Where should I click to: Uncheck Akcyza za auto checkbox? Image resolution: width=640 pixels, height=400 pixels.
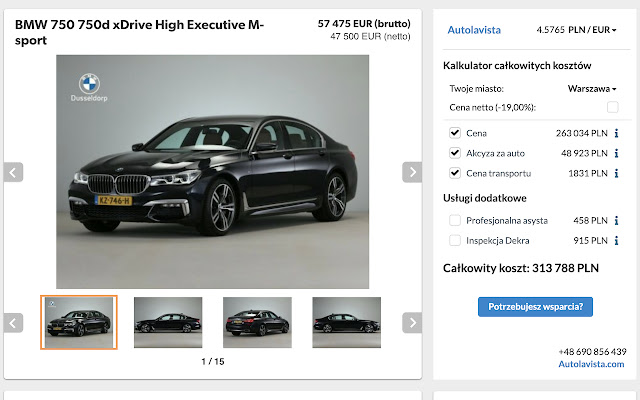pos(455,153)
